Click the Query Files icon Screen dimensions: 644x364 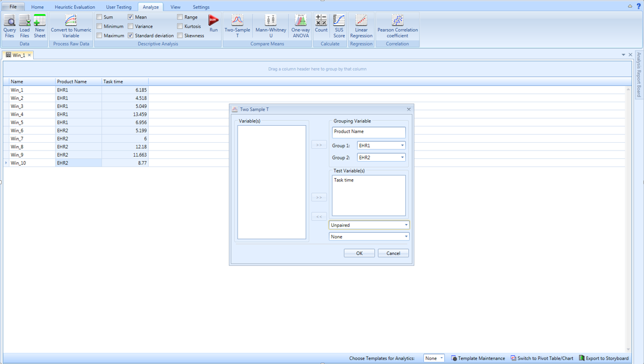click(x=10, y=26)
